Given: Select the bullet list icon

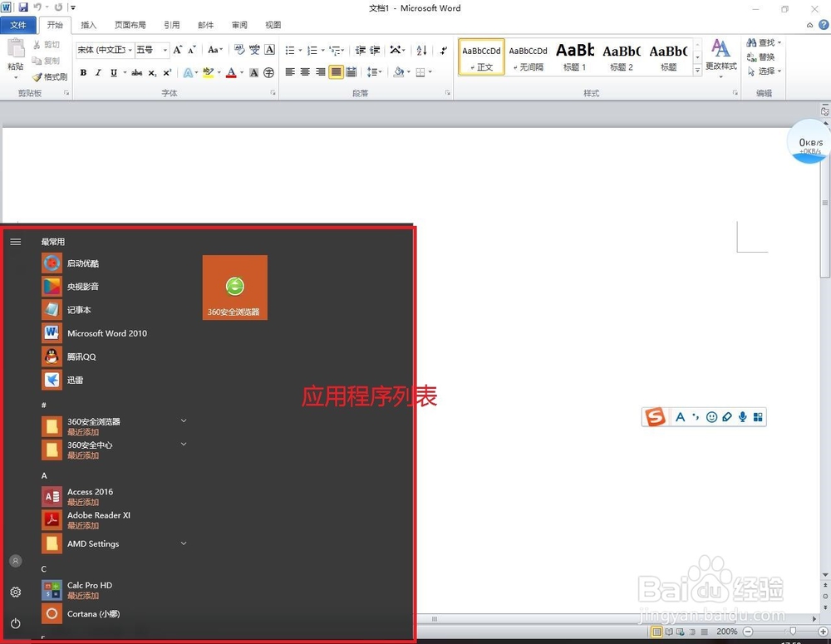Looking at the screenshot, I should (288, 51).
